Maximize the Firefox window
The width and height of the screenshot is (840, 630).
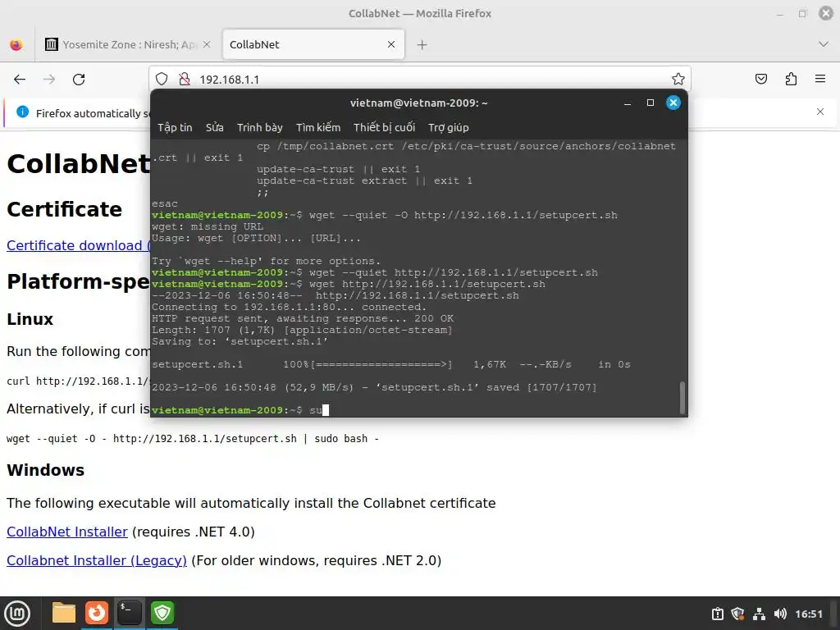[x=802, y=13]
